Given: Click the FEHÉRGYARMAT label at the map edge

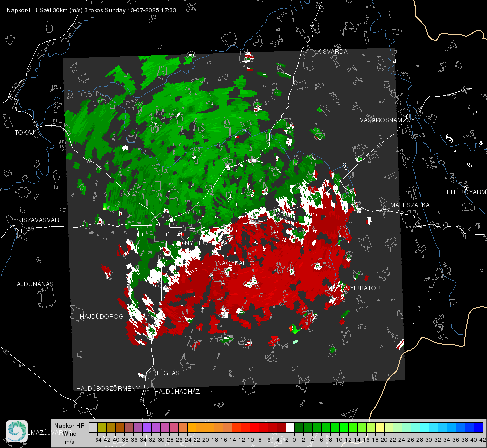Looking at the screenshot, I should tap(465, 192).
